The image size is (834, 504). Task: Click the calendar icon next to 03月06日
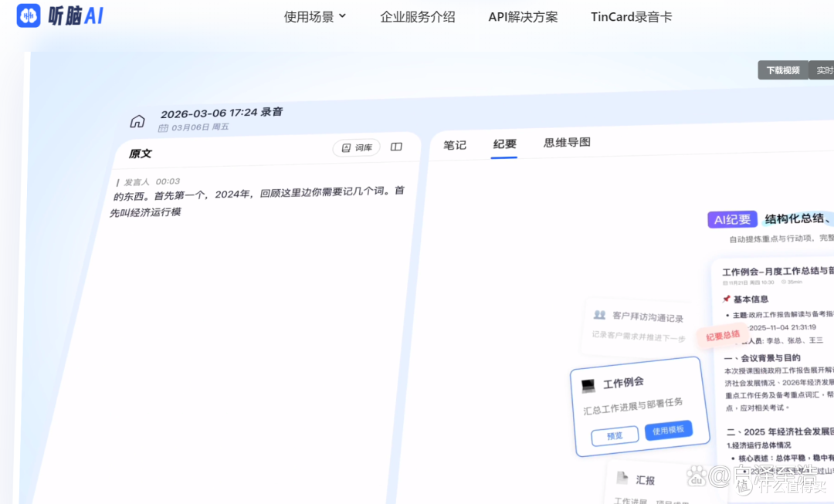[x=163, y=128]
